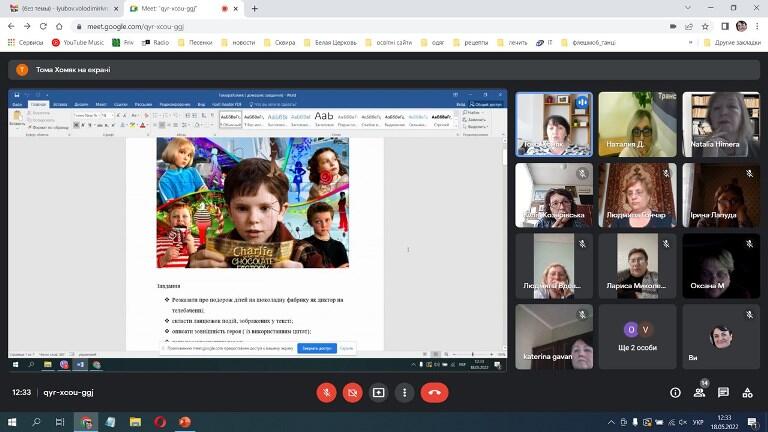Open YouTube Music bookmark

coord(78,43)
